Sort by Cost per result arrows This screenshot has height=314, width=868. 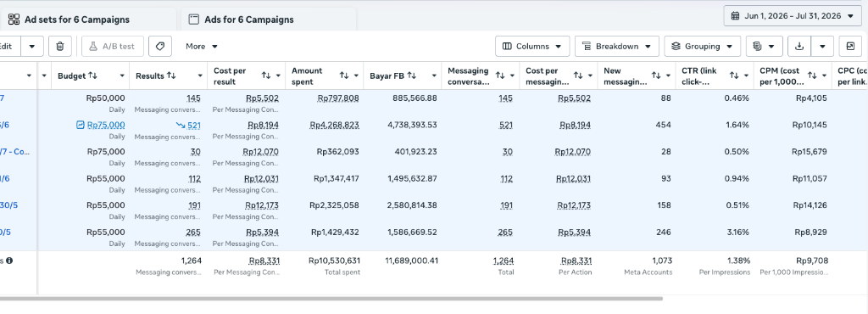point(266,76)
